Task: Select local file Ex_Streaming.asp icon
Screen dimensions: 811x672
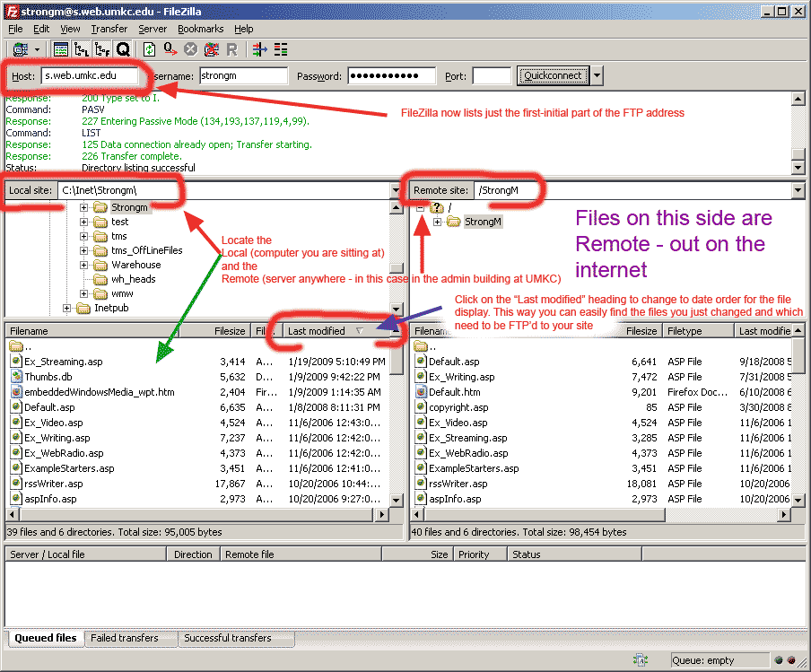Action: (16, 362)
